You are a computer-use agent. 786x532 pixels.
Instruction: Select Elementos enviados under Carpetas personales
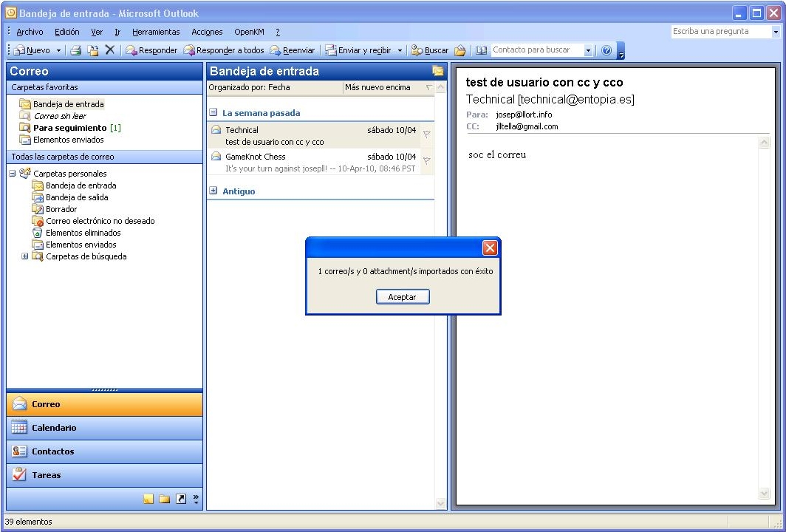[x=81, y=245]
